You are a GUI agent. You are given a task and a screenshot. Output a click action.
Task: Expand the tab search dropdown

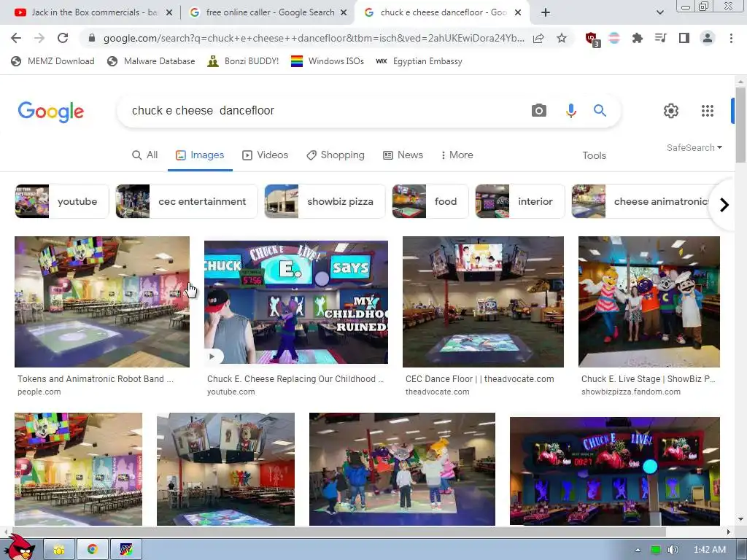[x=659, y=12]
